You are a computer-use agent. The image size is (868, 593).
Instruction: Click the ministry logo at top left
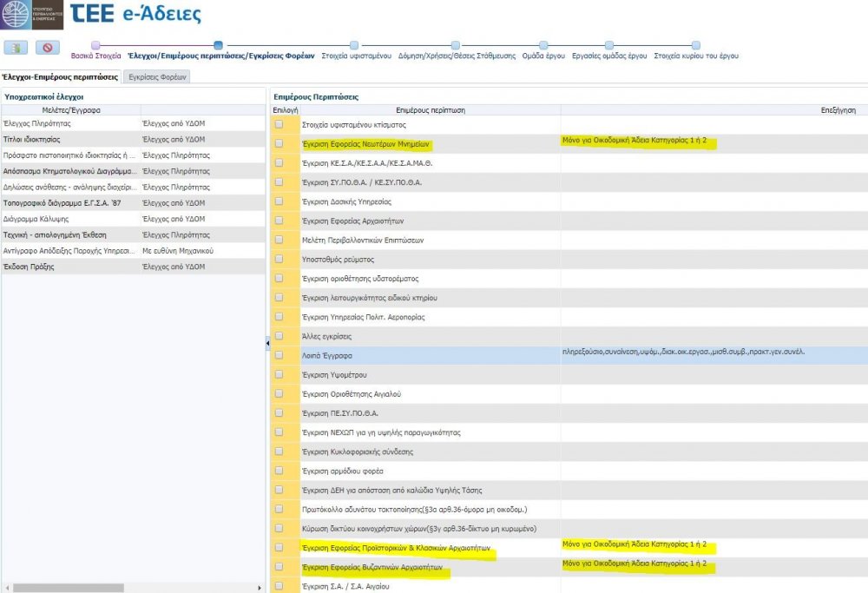point(31,15)
